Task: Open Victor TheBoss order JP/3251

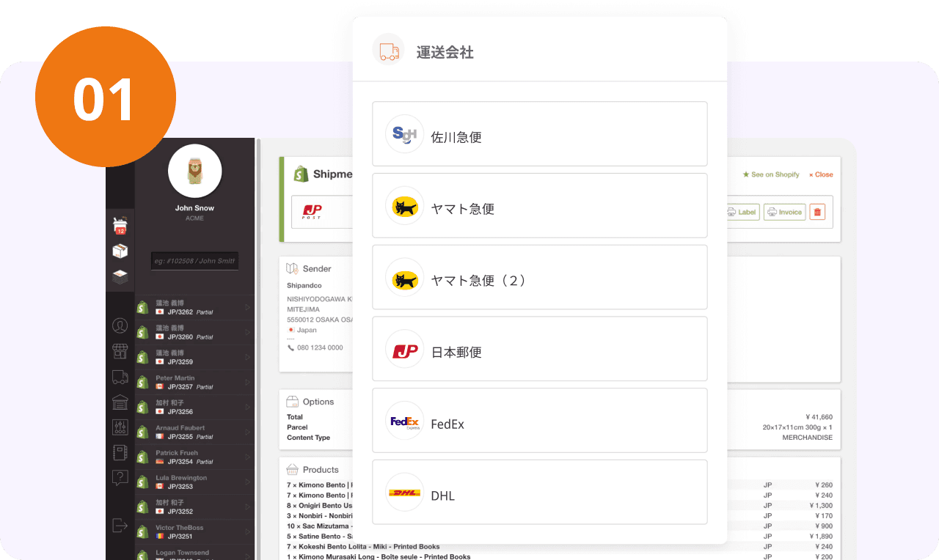Action: click(194, 531)
